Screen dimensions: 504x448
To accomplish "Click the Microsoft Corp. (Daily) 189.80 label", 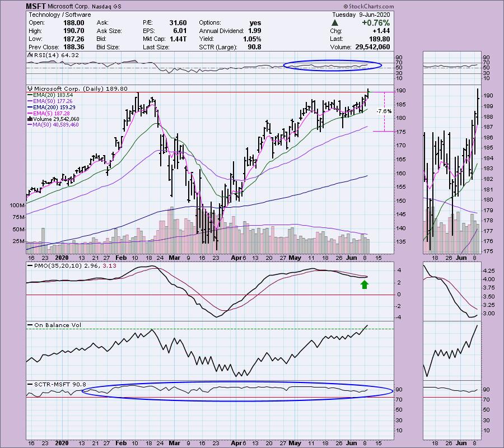I will point(78,88).
